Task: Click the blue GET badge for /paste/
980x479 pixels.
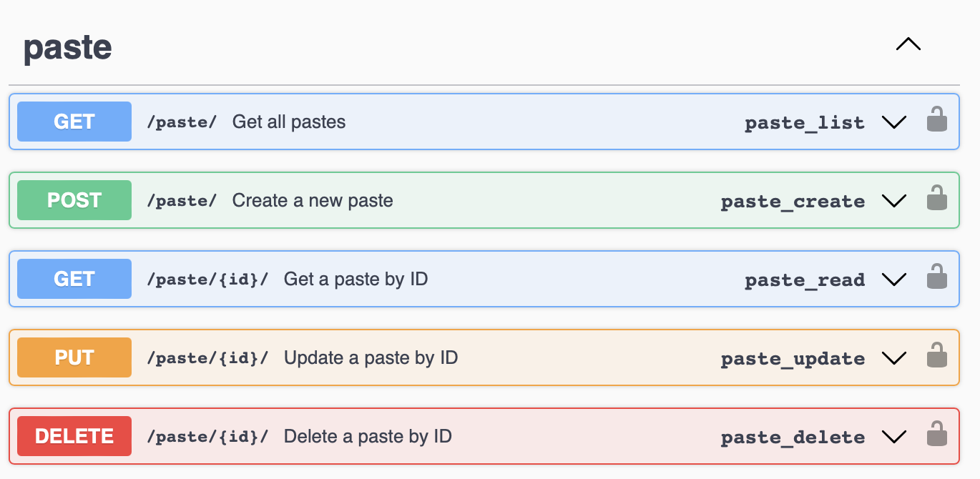Action: (x=74, y=122)
